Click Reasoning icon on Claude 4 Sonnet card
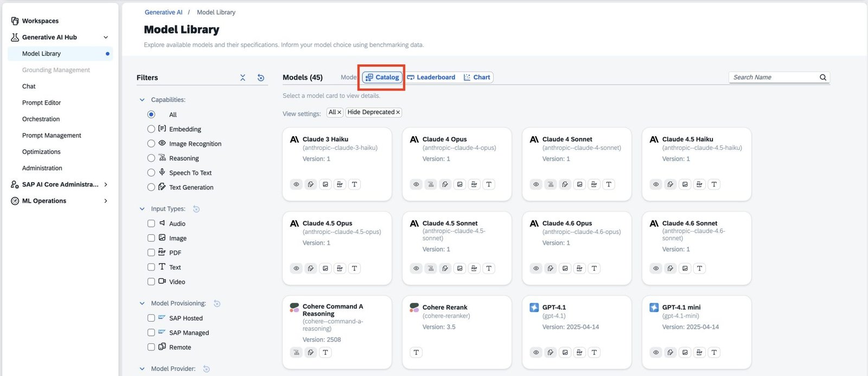 pyautogui.click(x=551, y=184)
